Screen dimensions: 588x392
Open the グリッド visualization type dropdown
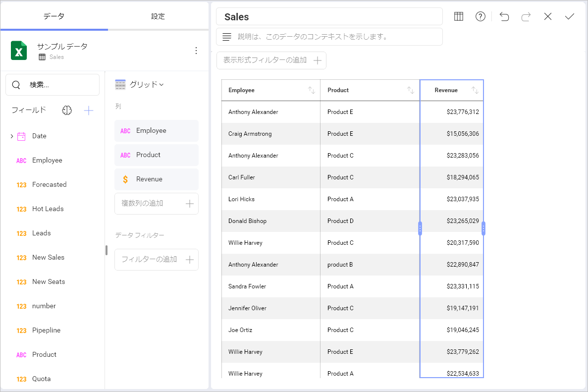point(147,85)
